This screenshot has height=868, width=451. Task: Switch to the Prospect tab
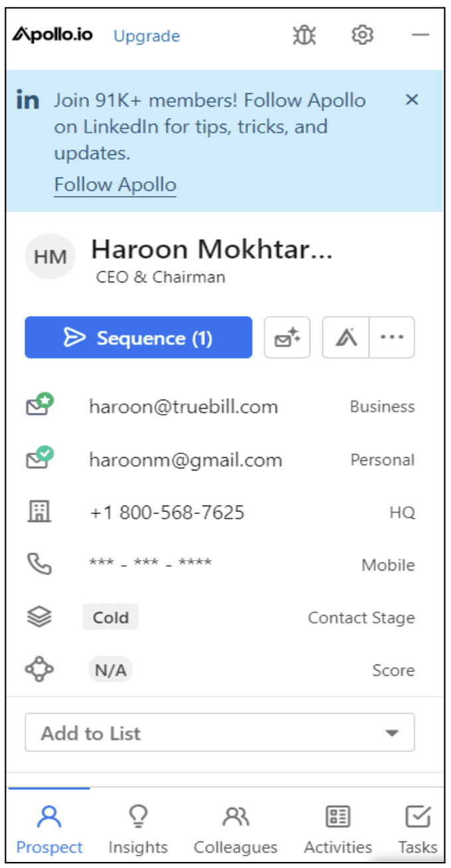pyautogui.click(x=50, y=828)
